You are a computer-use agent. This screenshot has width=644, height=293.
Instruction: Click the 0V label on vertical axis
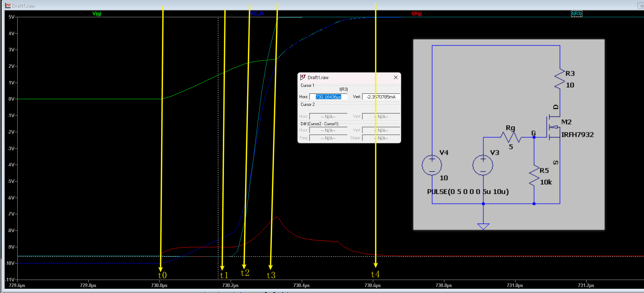pyautogui.click(x=12, y=99)
